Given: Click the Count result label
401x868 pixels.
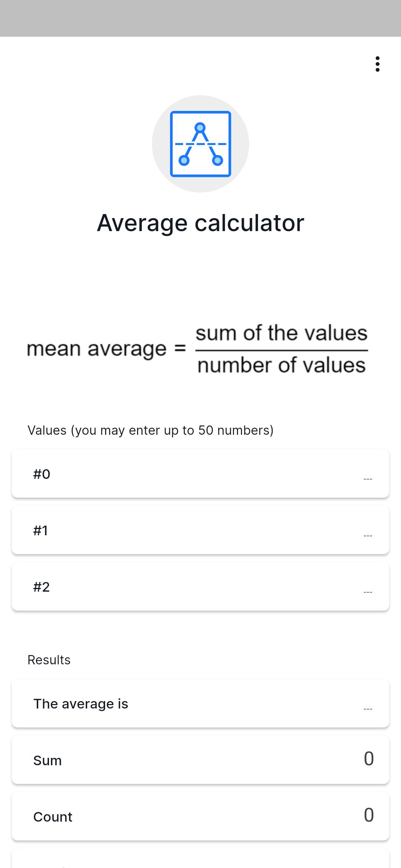Looking at the screenshot, I should (53, 817).
